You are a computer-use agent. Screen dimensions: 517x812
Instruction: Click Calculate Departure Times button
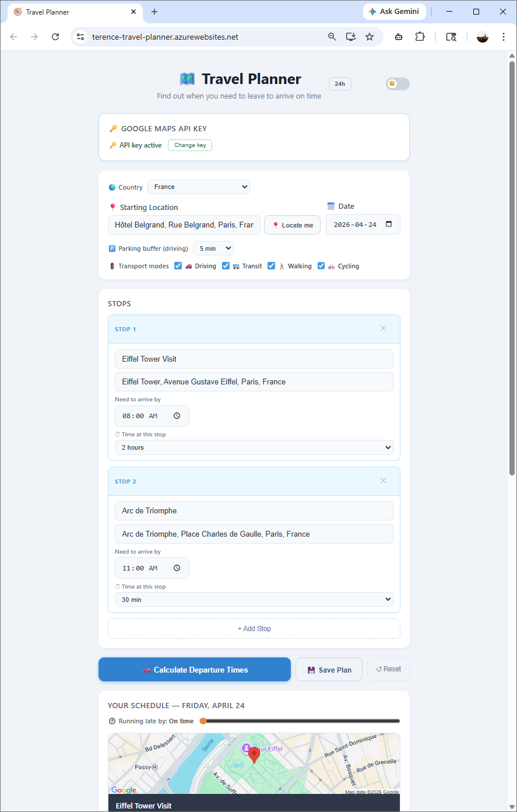click(194, 670)
